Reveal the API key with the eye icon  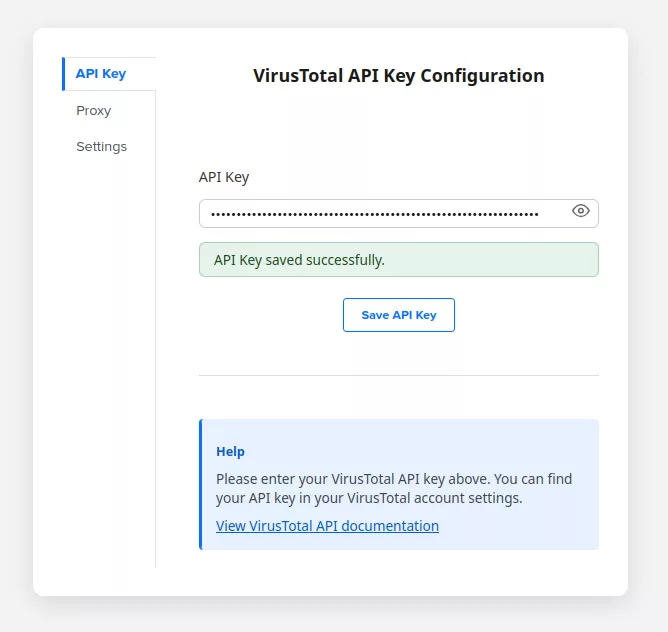[x=581, y=211]
